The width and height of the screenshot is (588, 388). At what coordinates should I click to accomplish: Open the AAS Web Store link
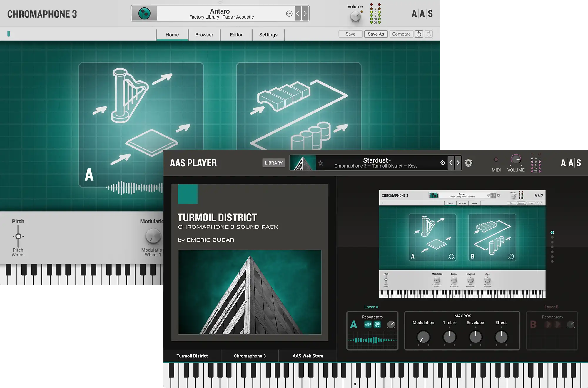(x=308, y=356)
